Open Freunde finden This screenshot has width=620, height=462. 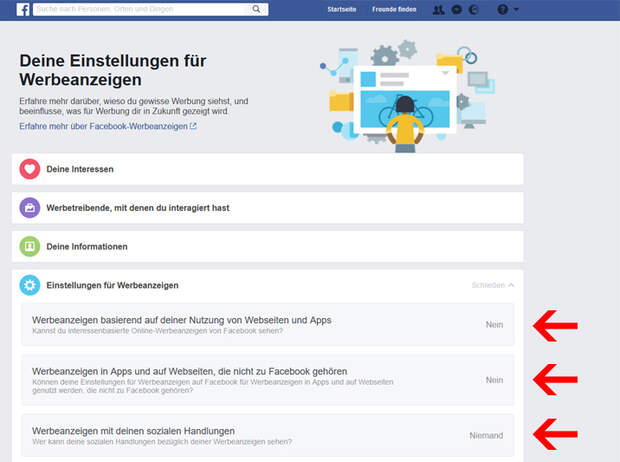click(x=394, y=9)
